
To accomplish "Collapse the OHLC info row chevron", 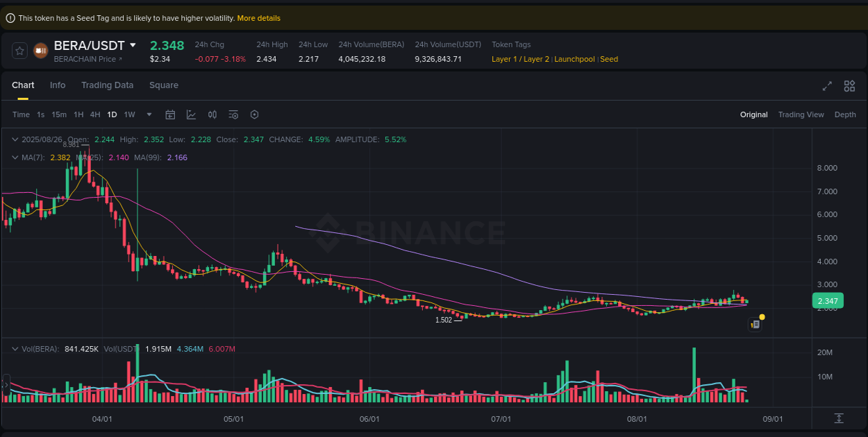I will click(x=15, y=139).
